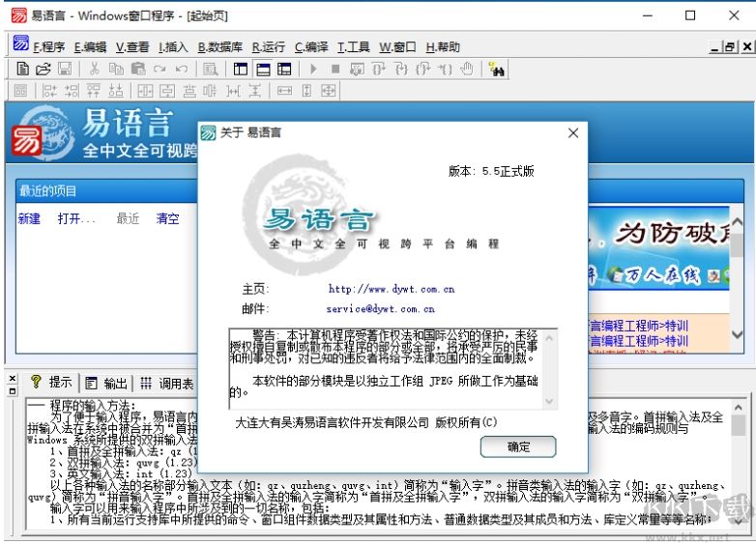Image resolution: width=756 pixels, height=544 pixels.
Task: Open the B.数据库 menu
Action: point(220,46)
